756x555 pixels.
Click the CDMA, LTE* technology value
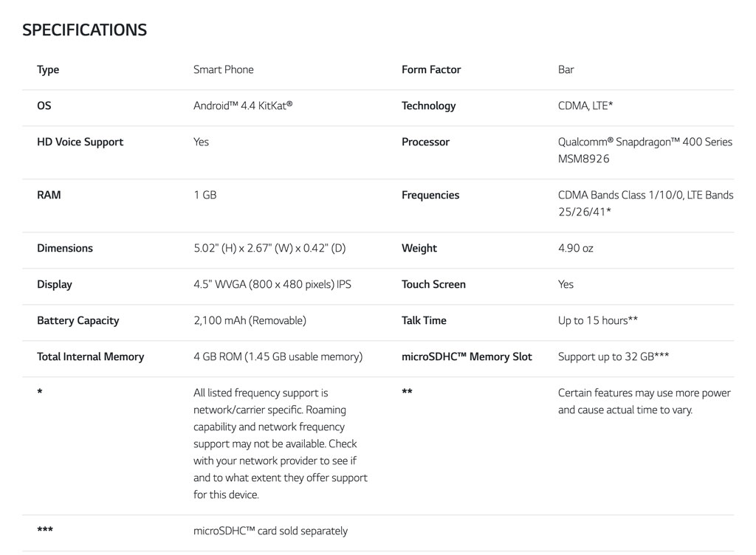click(585, 106)
